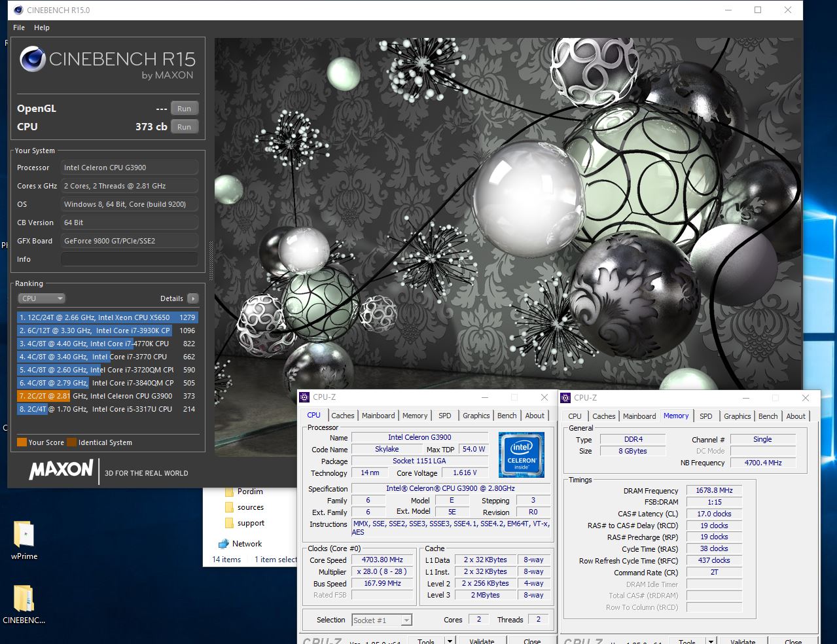Switch to CPU tab in right CPU-Z
This screenshot has width=837, height=644.
coord(575,416)
